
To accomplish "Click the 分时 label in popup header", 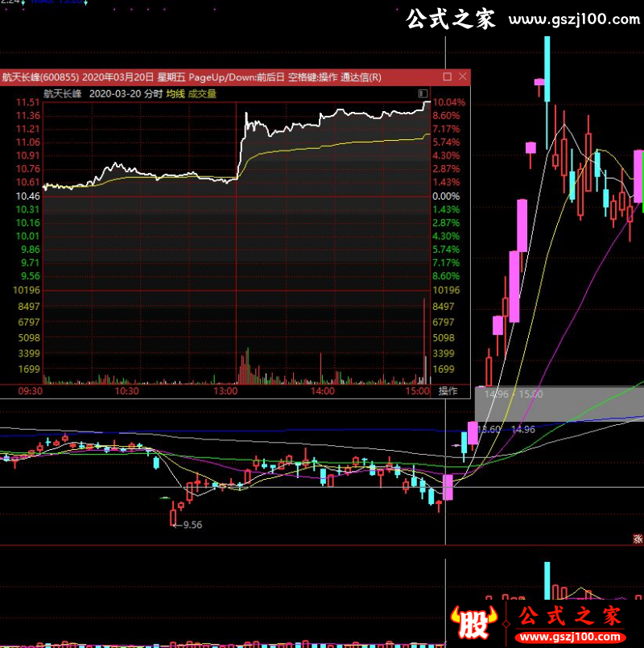I will point(154,94).
